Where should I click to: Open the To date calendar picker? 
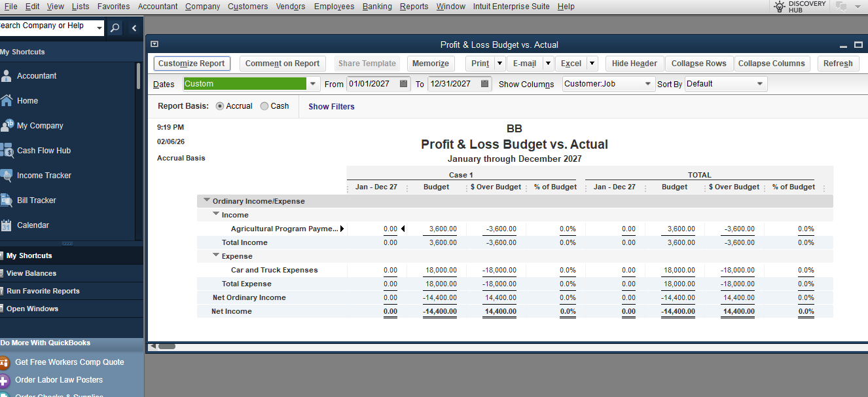[485, 84]
